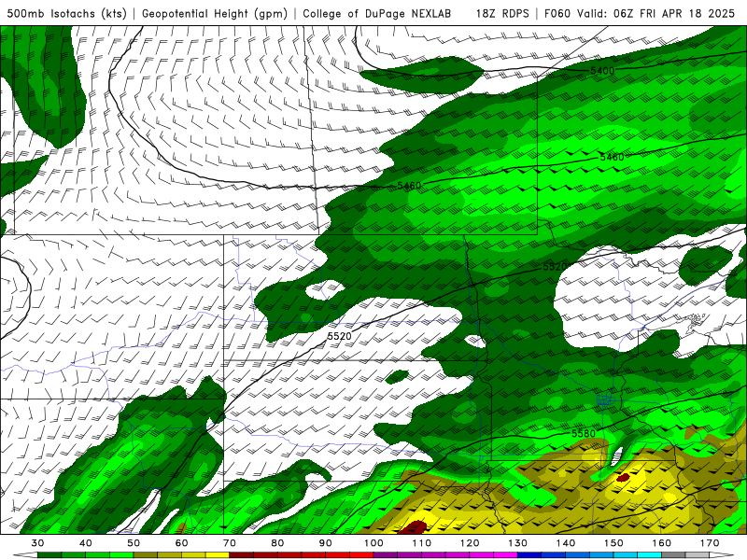Click the 80 value on the color scale
Image resolution: width=747 pixels, height=560 pixels.
click(277, 543)
